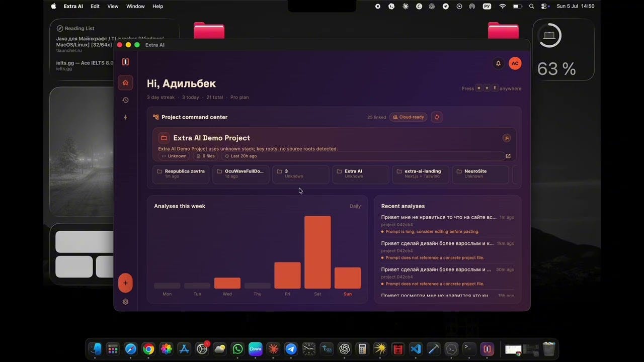The image size is (644, 362).
Task: Click the '3 day streak' stat
Action: pos(161,98)
